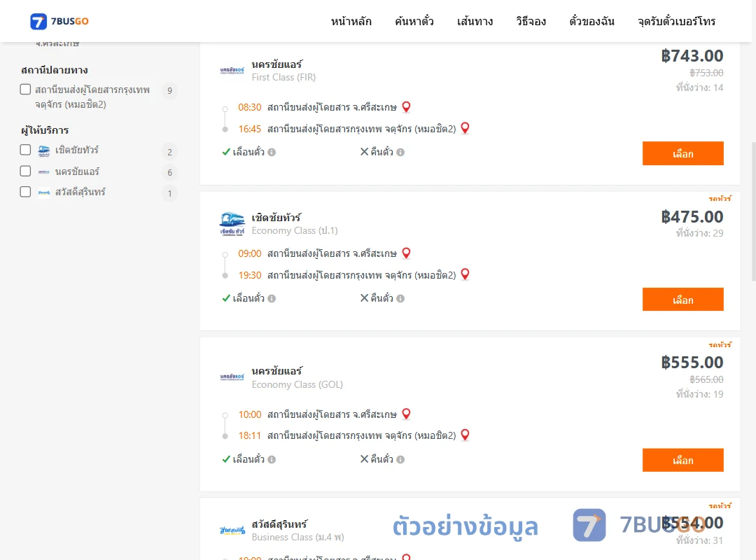Open เส้นทาง navigation item

coord(475,21)
